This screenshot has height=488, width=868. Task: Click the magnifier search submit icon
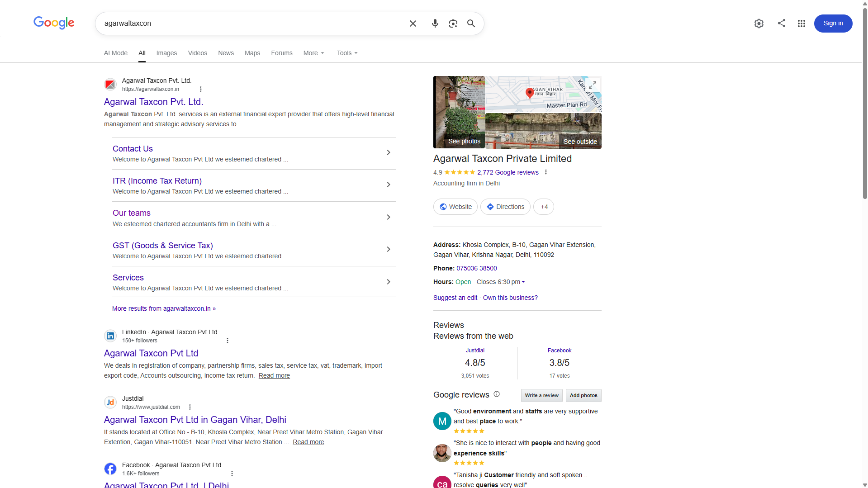471,24
